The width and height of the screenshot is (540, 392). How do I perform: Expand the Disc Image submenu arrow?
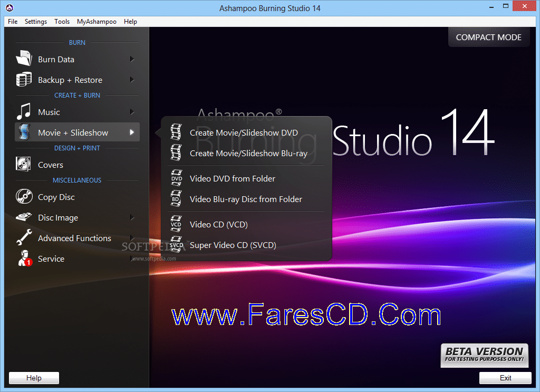click(x=132, y=217)
